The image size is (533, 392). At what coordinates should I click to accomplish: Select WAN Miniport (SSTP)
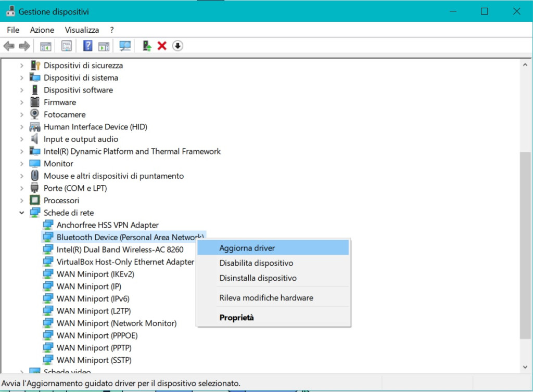pyautogui.click(x=94, y=360)
